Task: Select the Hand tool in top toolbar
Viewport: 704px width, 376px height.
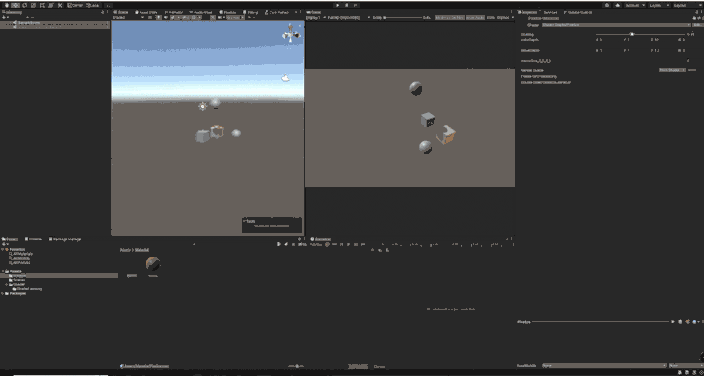Action: [7, 5]
